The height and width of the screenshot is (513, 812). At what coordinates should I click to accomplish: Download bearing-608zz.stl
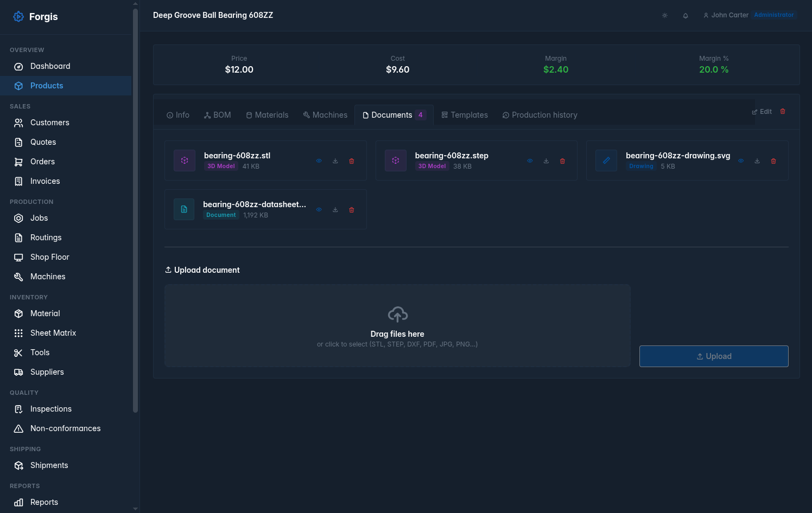point(335,161)
